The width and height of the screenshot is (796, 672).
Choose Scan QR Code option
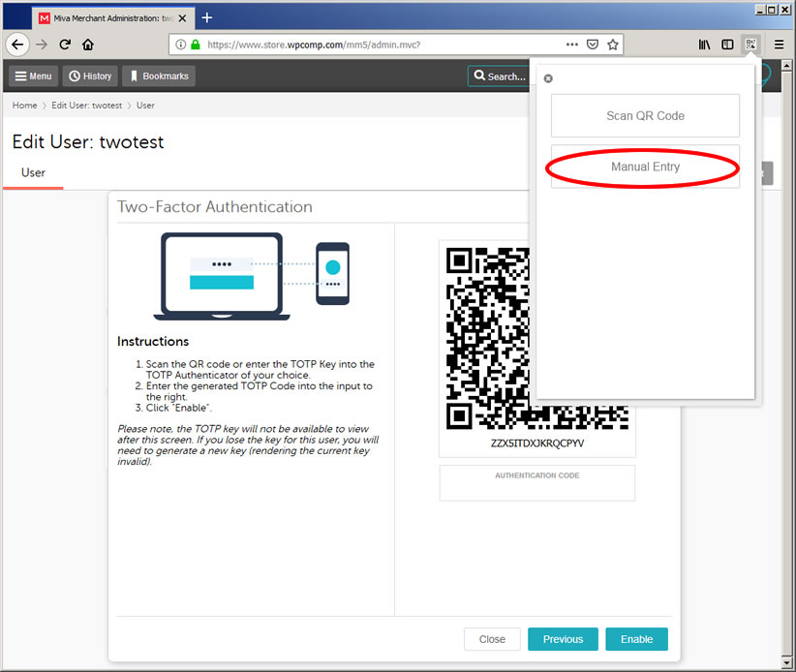(645, 116)
